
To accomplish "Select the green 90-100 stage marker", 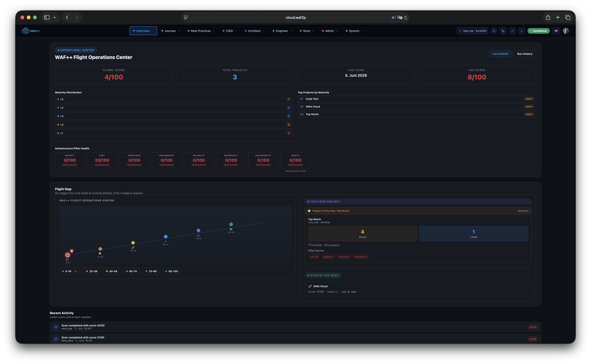I will point(231,224).
